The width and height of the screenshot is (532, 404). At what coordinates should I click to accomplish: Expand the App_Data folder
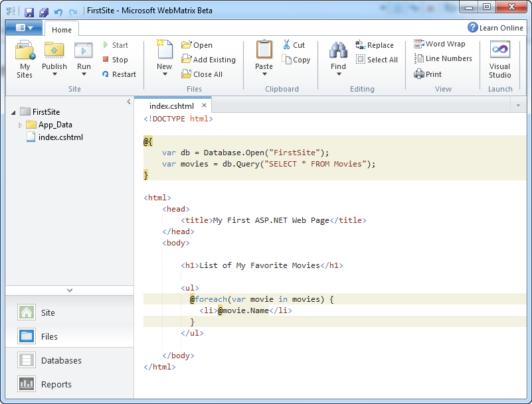[20, 125]
